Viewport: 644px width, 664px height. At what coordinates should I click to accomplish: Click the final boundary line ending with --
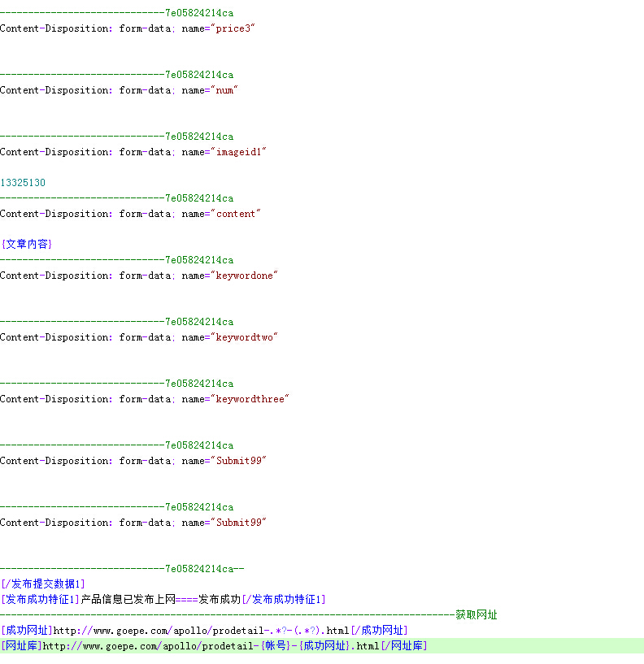pyautogui.click(x=122, y=569)
